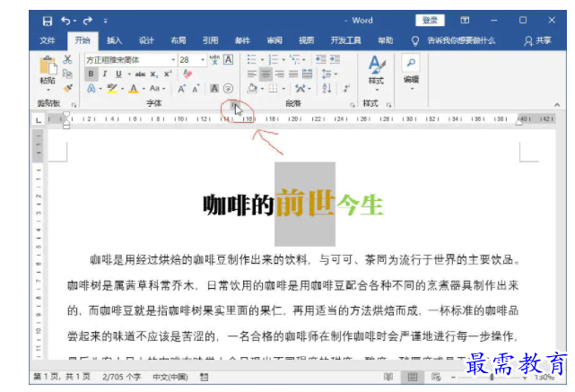Open the font size dropdown arrow

coord(203,60)
